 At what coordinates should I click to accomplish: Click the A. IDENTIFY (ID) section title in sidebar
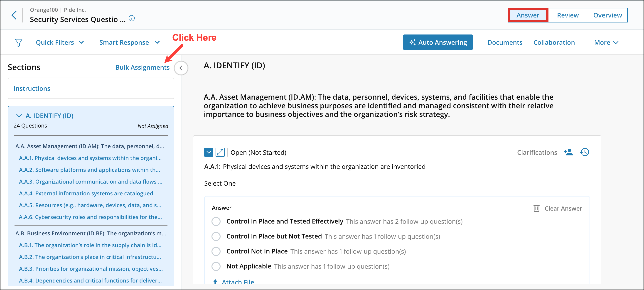pos(49,116)
